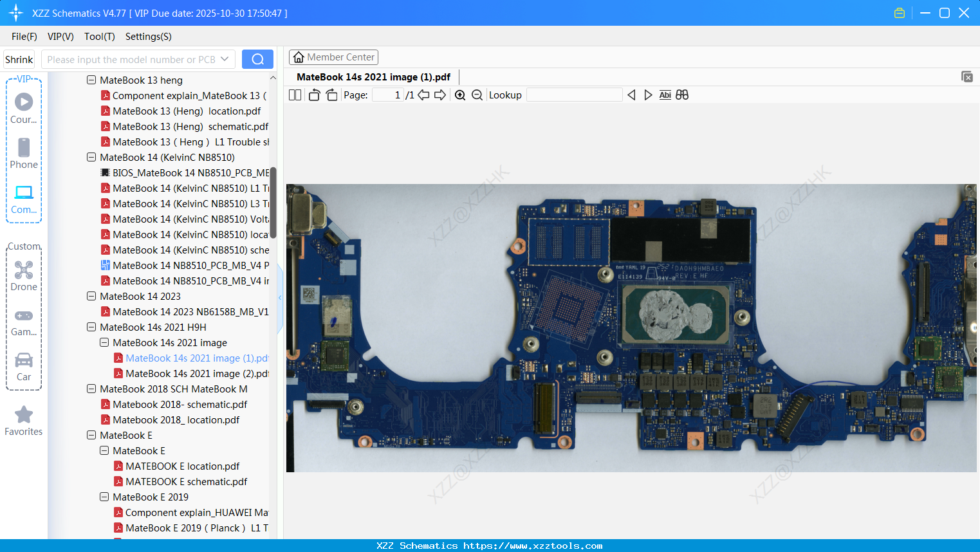Click the search magnifier button

pos(257,59)
